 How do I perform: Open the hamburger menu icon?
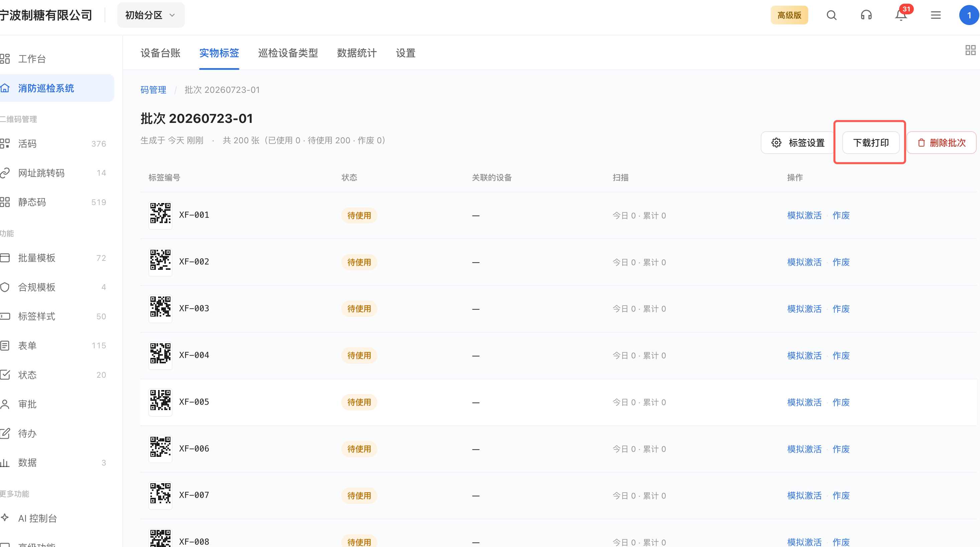click(936, 15)
